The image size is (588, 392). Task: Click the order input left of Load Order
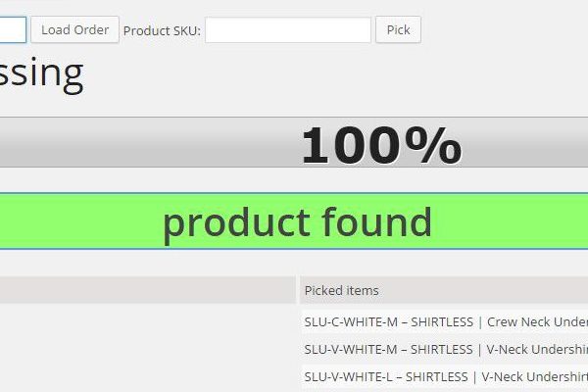coord(12,29)
